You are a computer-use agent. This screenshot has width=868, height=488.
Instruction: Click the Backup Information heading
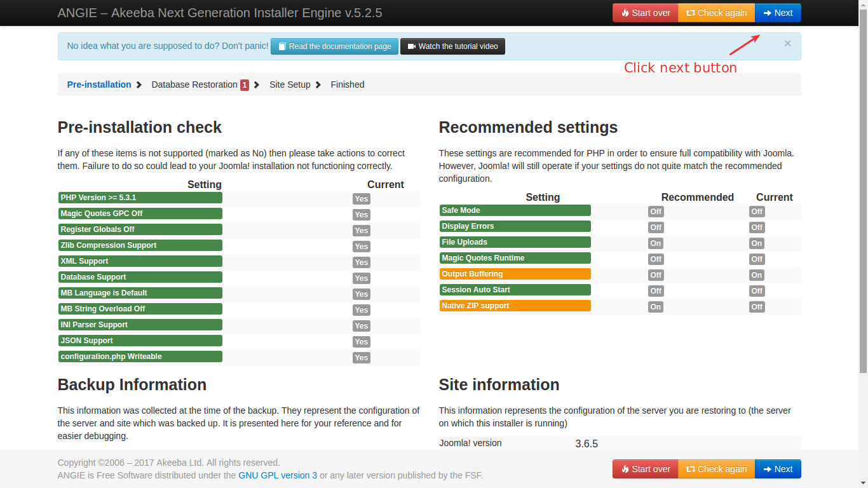coord(132,384)
